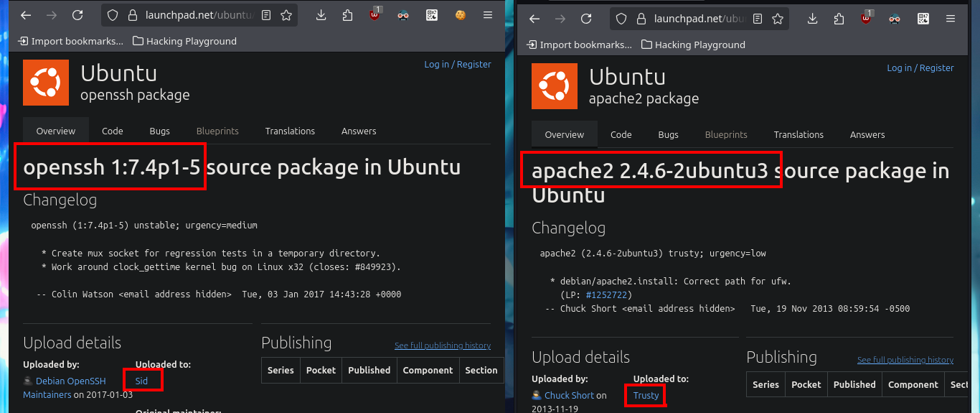Switch to Bugs tab on openssh page
This screenshot has height=413, width=980.
160,131
